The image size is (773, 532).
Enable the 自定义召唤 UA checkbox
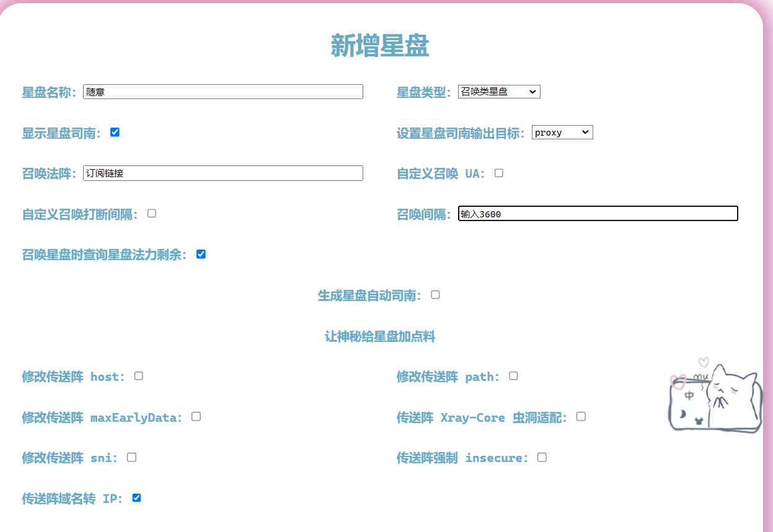point(499,173)
